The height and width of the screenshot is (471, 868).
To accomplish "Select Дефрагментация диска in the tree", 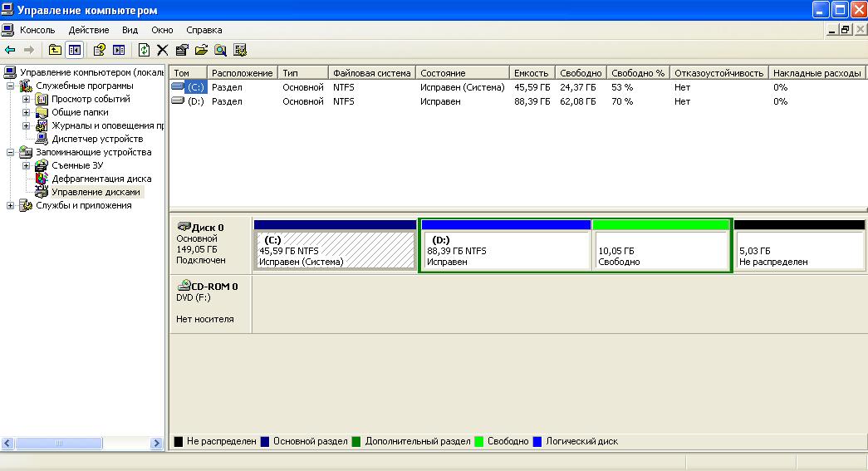I will click(101, 179).
